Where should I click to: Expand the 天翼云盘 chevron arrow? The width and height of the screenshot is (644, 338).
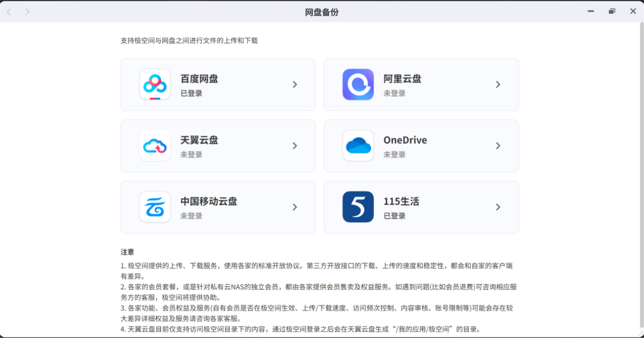pos(295,146)
